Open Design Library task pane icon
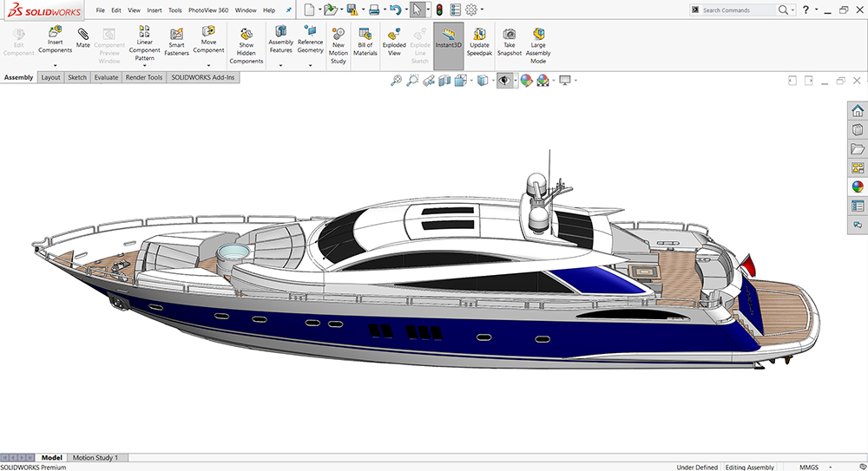The height and width of the screenshot is (471, 868). (x=858, y=129)
